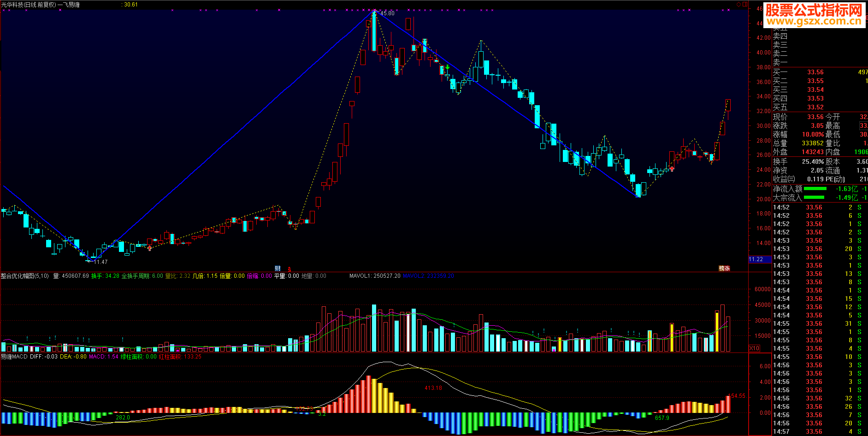The image size is (868, 436).
Task: Click the 全换手周期: 6.00 value
Action: 142,276
